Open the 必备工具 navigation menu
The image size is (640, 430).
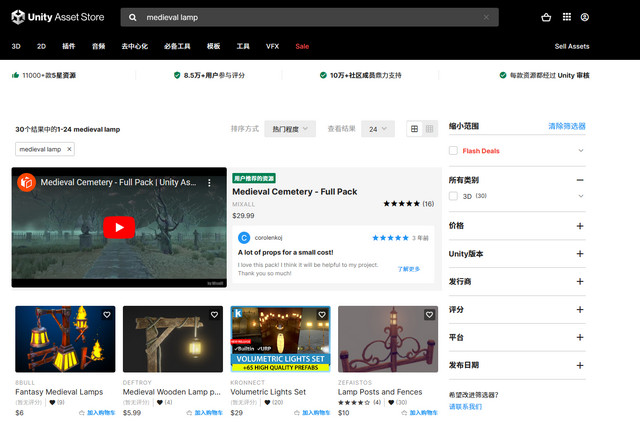pyautogui.click(x=177, y=47)
